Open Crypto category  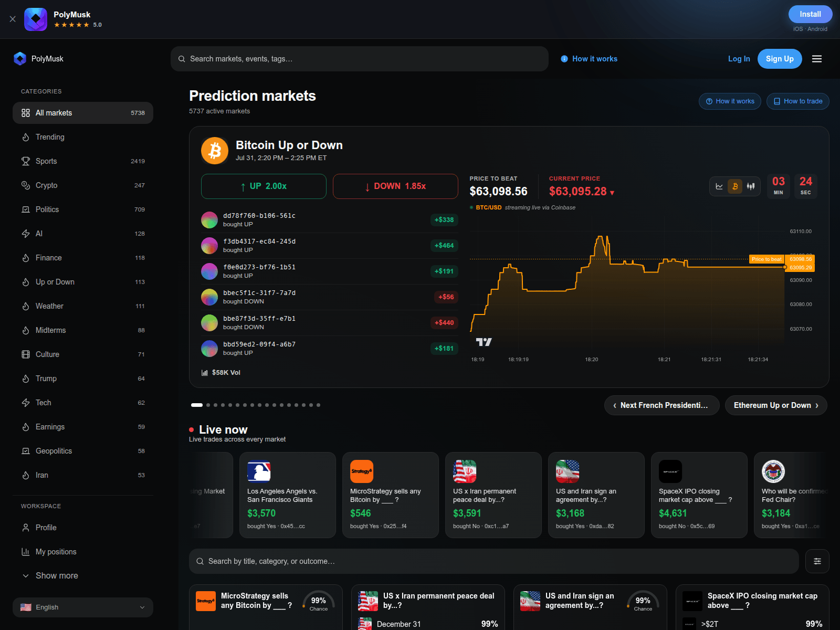83,185
